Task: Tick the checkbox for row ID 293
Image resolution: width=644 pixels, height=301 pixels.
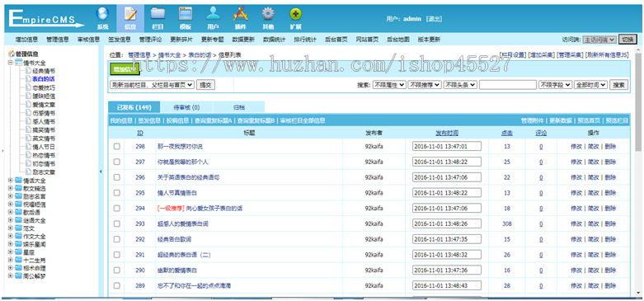Action: point(116,223)
